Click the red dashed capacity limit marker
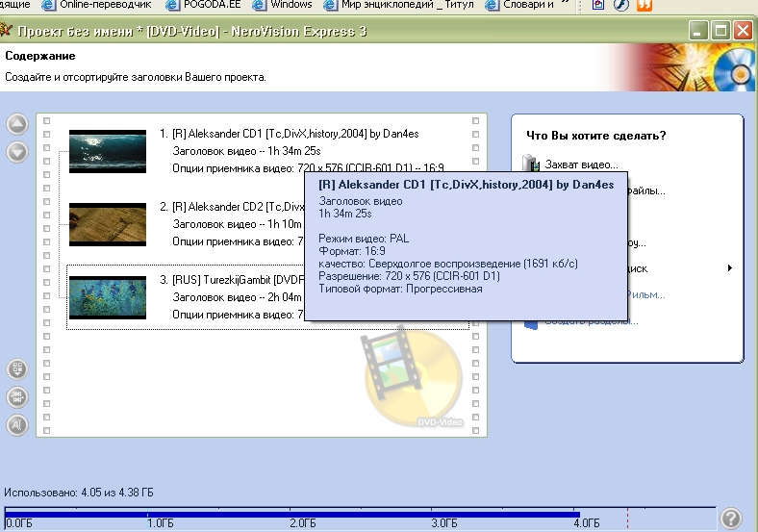This screenshot has width=758, height=532. click(x=627, y=518)
